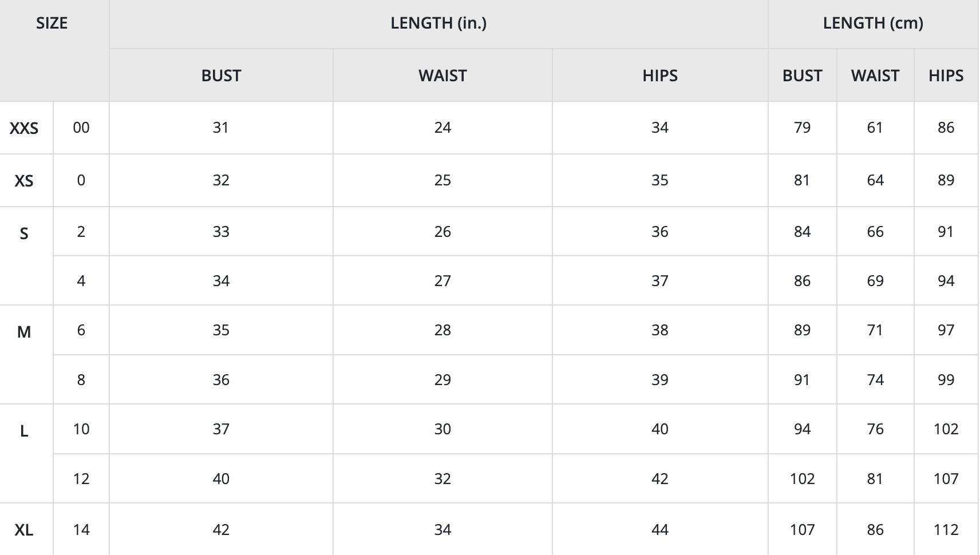Click the 31 inch bust value
Viewport: 980px width, 555px height.
pyautogui.click(x=221, y=128)
